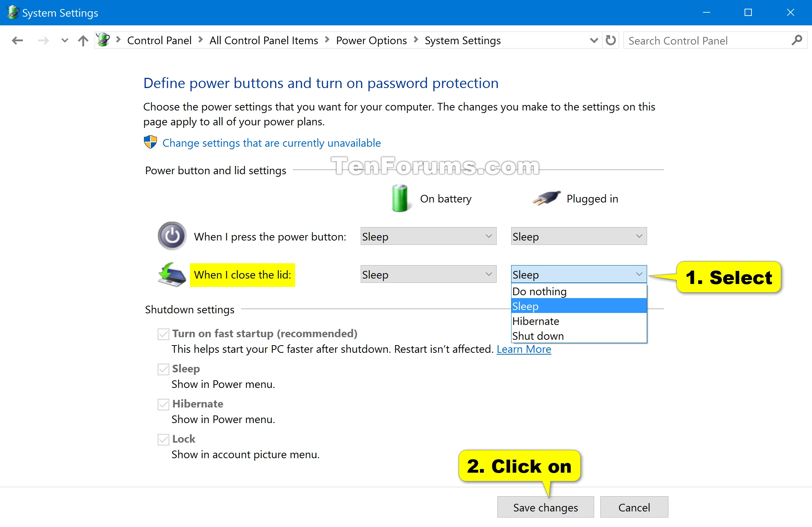Viewport: 812px width, 527px height.
Task: Expand breadcrumb arrow after Control Panel
Action: pyautogui.click(x=200, y=40)
